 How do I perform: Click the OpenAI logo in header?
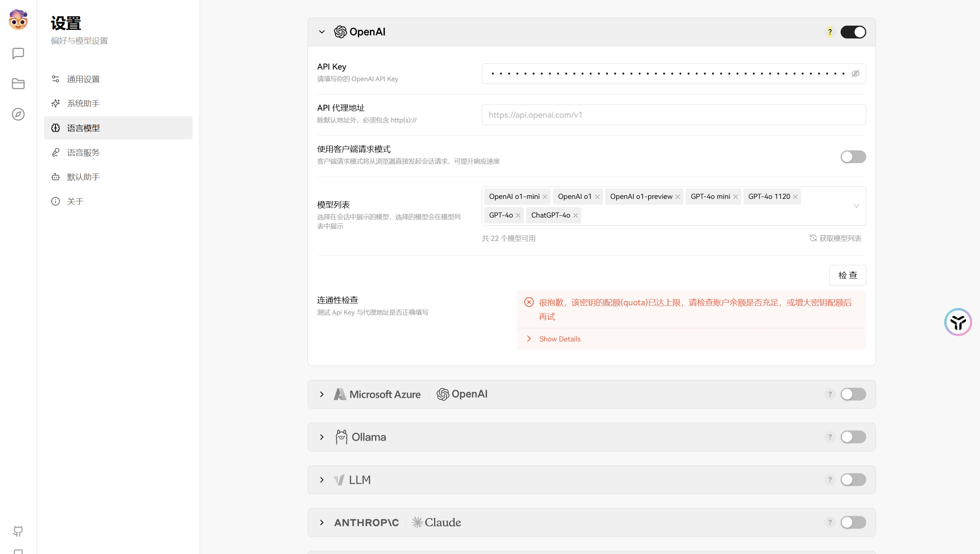pos(360,32)
